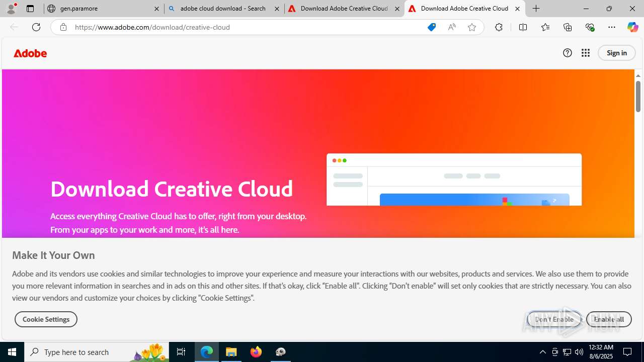Choose Enable all cookies
Viewport: 644px width, 362px height.
pos(609,319)
